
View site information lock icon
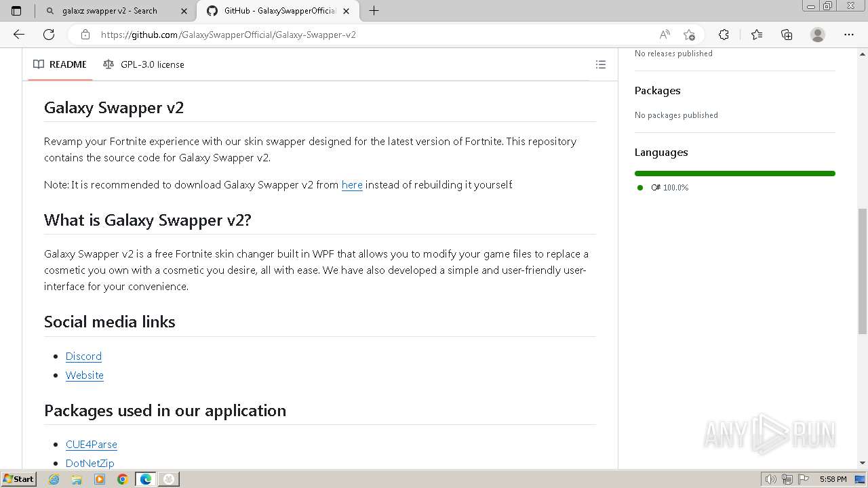[85, 35]
